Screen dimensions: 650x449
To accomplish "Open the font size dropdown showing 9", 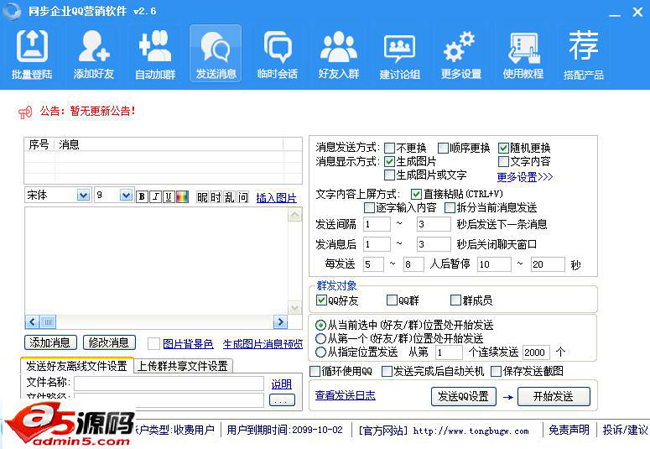I will click(x=126, y=196).
